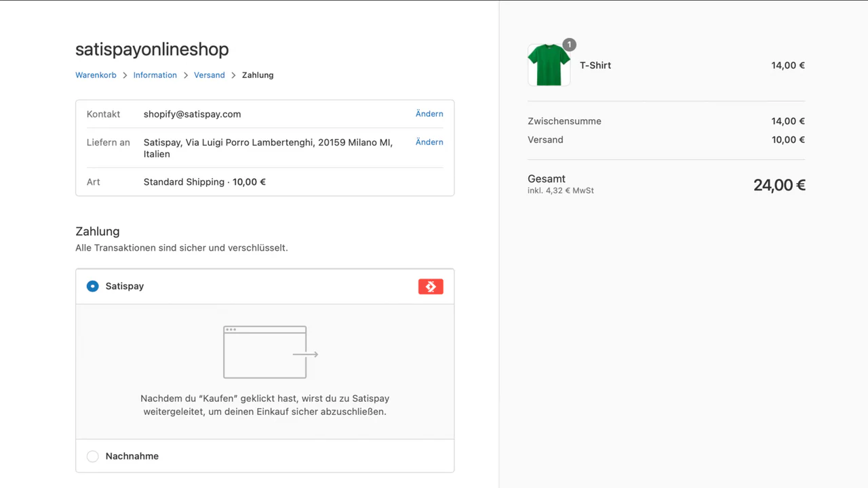Screen dimensions: 868x488
Task: Select the Satispay payment radio button
Action: (93, 287)
